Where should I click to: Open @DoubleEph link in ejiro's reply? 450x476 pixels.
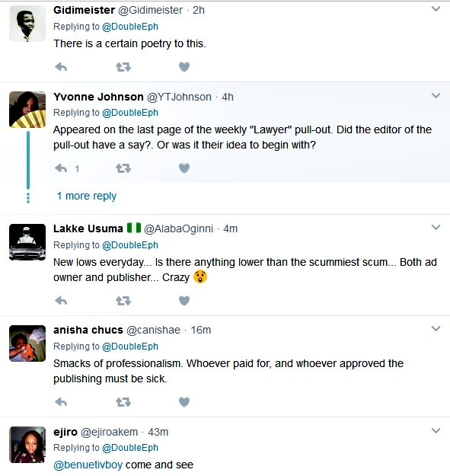tap(130, 448)
